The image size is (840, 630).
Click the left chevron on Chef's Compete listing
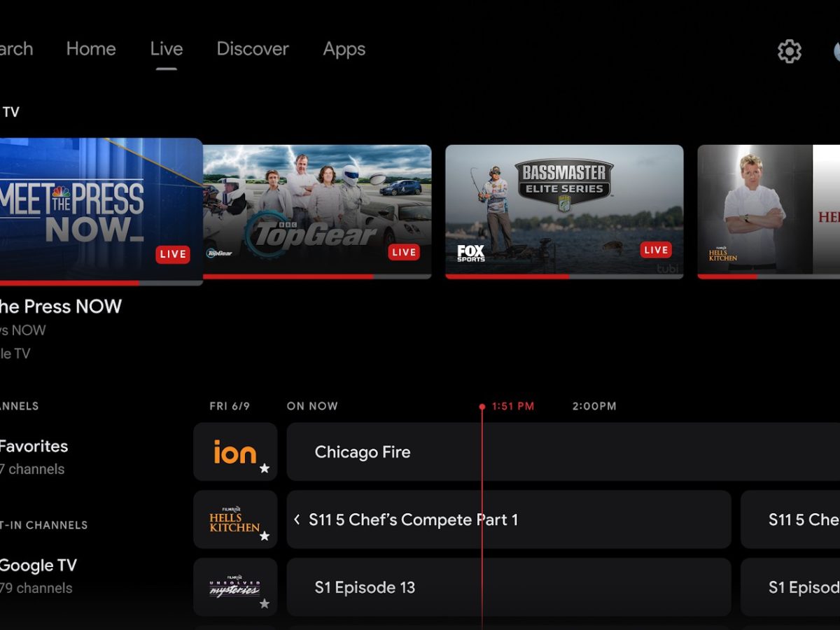click(x=297, y=519)
